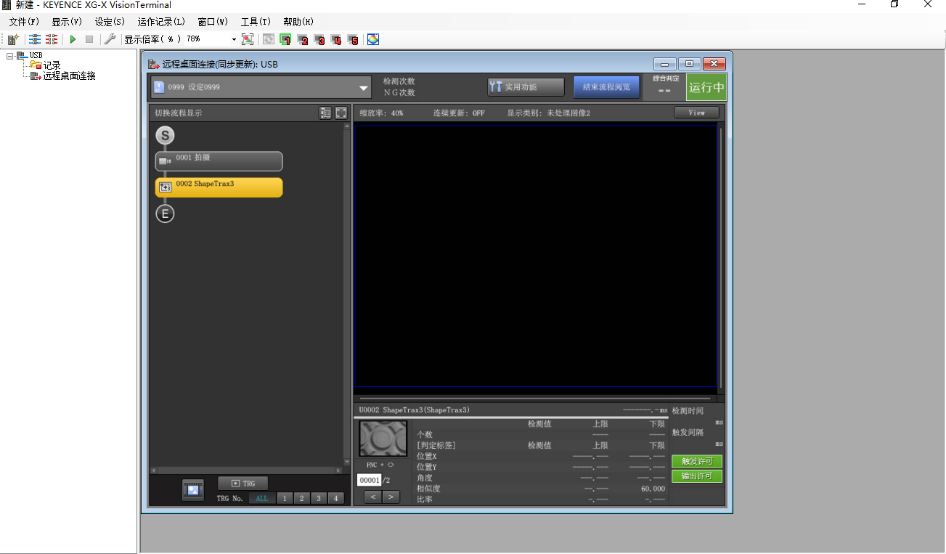Click the 相似度 lower limit 60.000

click(x=653, y=489)
